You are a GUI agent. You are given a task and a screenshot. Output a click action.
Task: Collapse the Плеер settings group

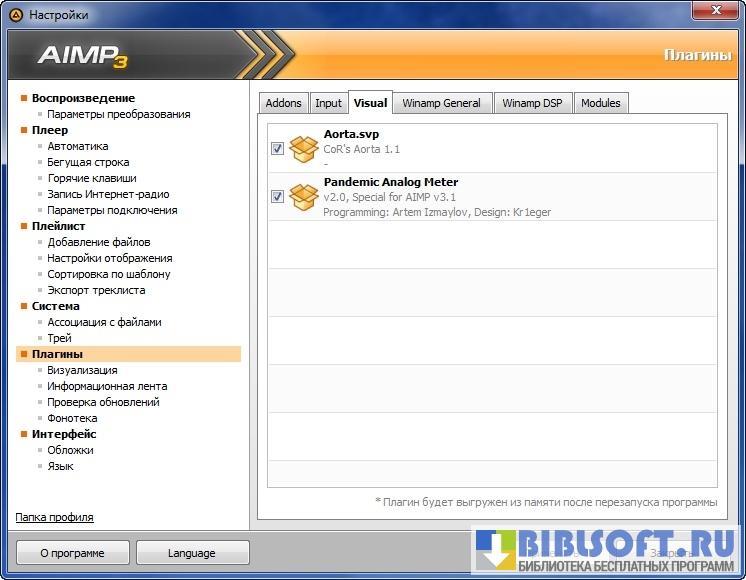pos(24,130)
